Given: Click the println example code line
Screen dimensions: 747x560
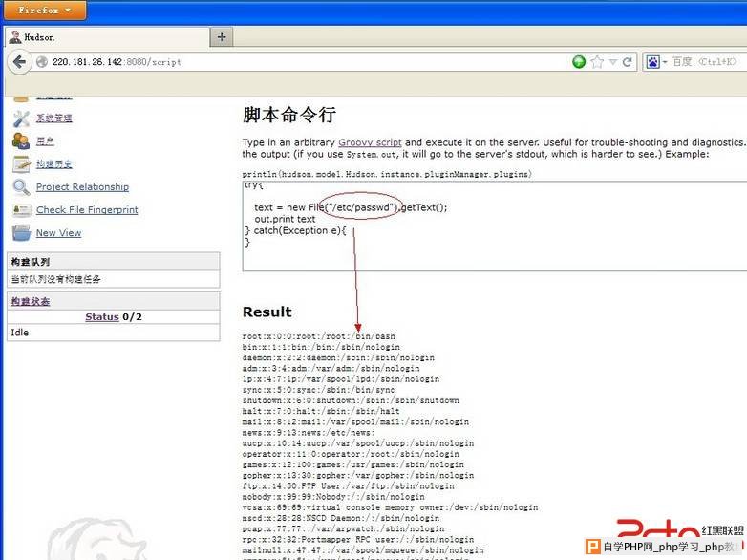Looking at the screenshot, I should (387, 174).
